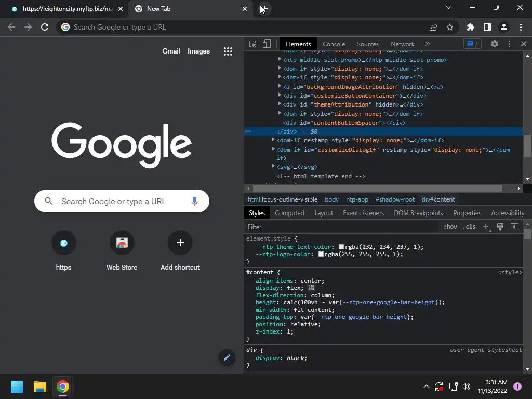This screenshot has width=532, height=399.
Task: Open the flexbox editor icon next to display: flex
Action: point(311,288)
